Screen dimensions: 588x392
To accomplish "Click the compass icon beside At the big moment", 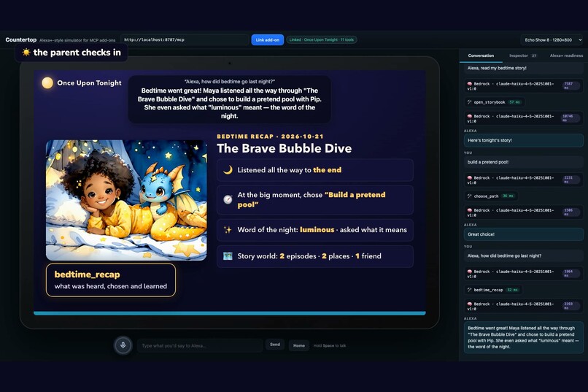I will [x=228, y=199].
